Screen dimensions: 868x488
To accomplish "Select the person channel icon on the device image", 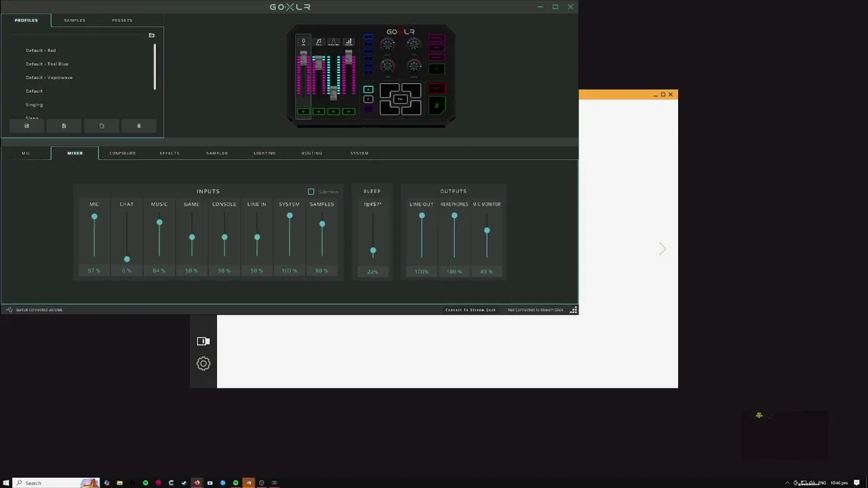I will click(x=334, y=41).
